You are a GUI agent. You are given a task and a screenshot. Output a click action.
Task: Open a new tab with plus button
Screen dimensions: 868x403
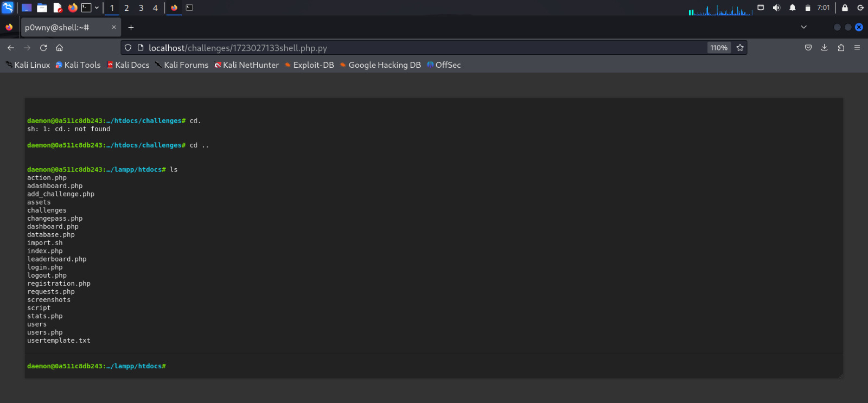click(x=131, y=27)
